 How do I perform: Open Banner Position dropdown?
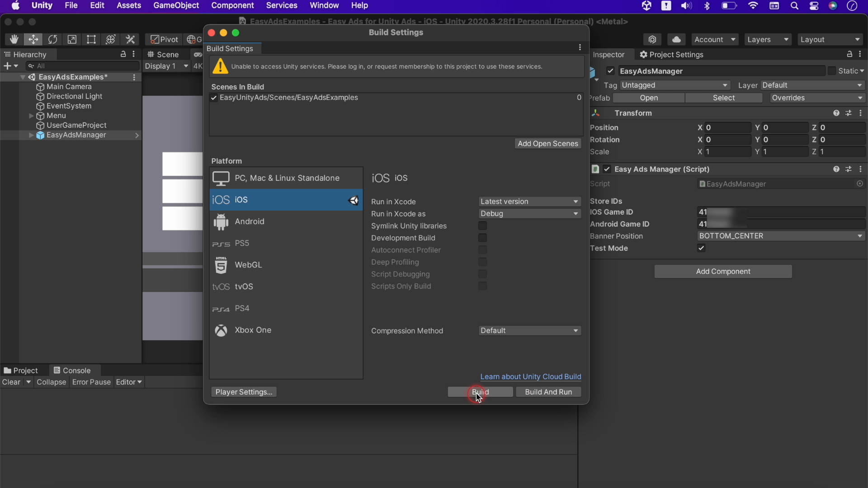(x=781, y=236)
